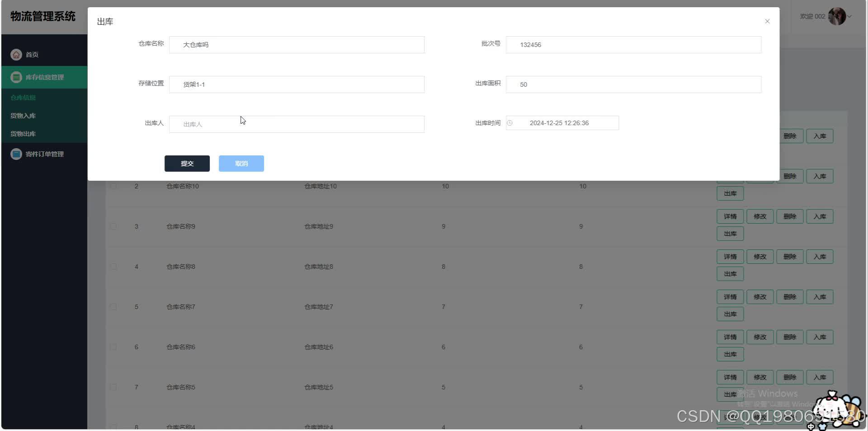Click the user avatar image
This screenshot has width=868, height=431.
pos(837,16)
